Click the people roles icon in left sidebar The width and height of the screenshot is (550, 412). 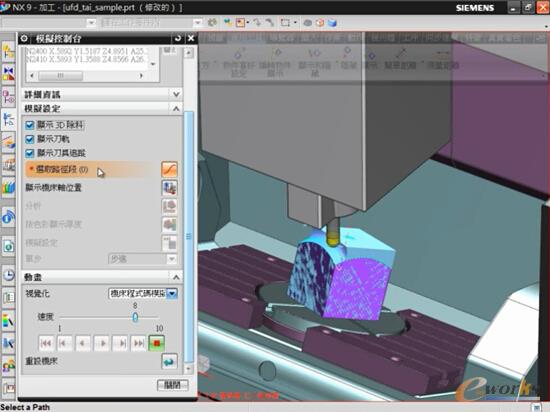coord(8,365)
